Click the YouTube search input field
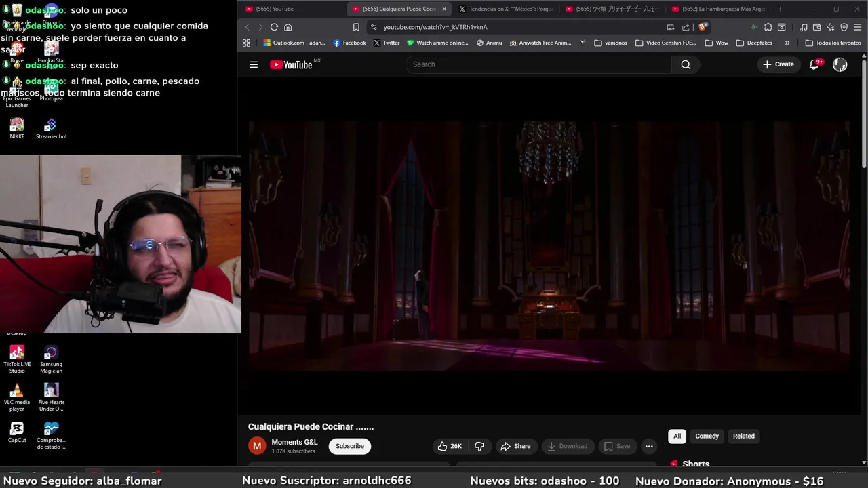 point(539,64)
